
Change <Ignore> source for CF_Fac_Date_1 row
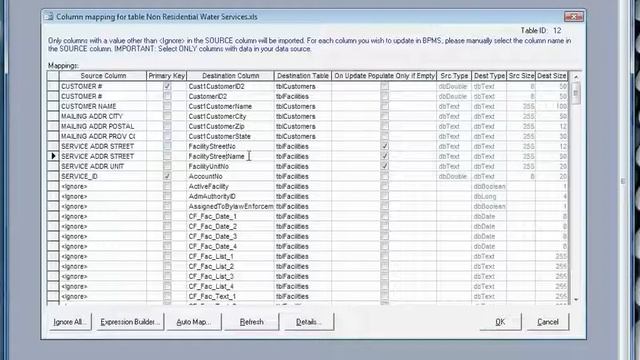[103, 216]
